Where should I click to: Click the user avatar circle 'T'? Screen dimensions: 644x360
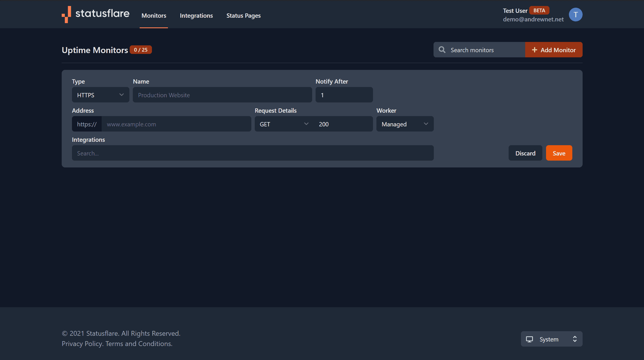[575, 15]
